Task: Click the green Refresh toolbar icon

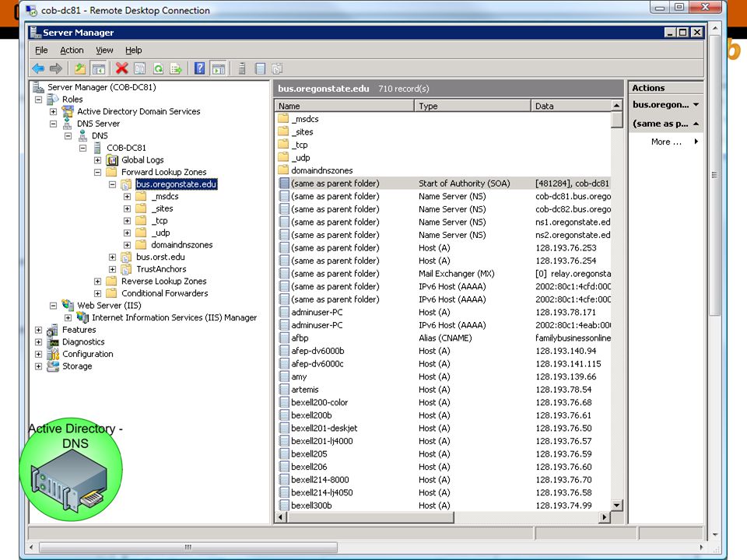Action: (x=158, y=68)
